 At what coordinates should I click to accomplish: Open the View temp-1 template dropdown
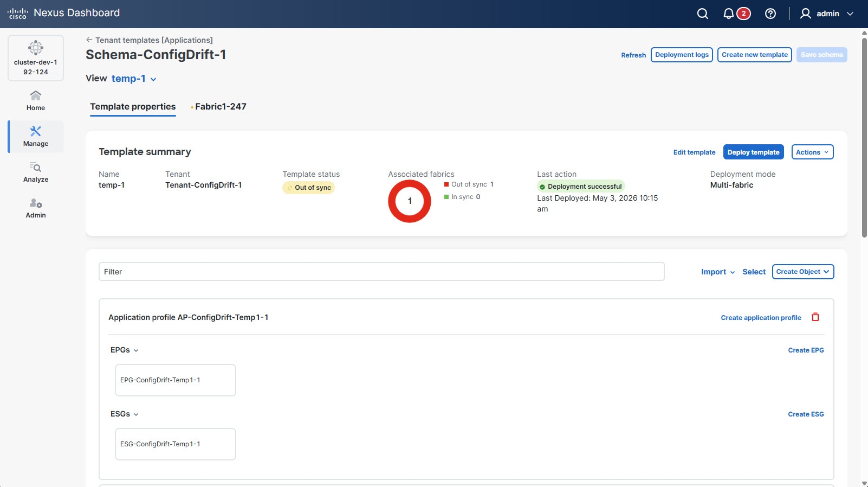pos(134,79)
